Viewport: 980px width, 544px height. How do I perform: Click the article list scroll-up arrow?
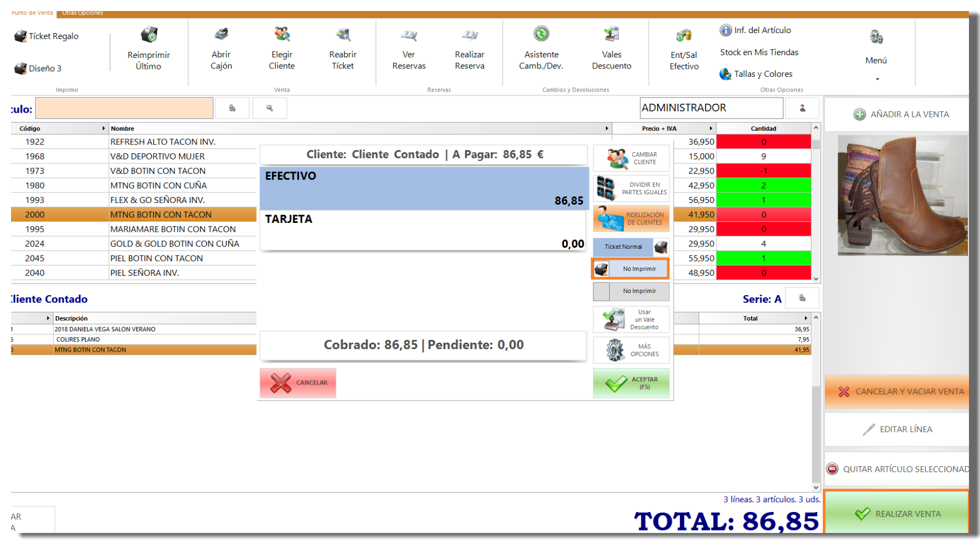pos(816,128)
